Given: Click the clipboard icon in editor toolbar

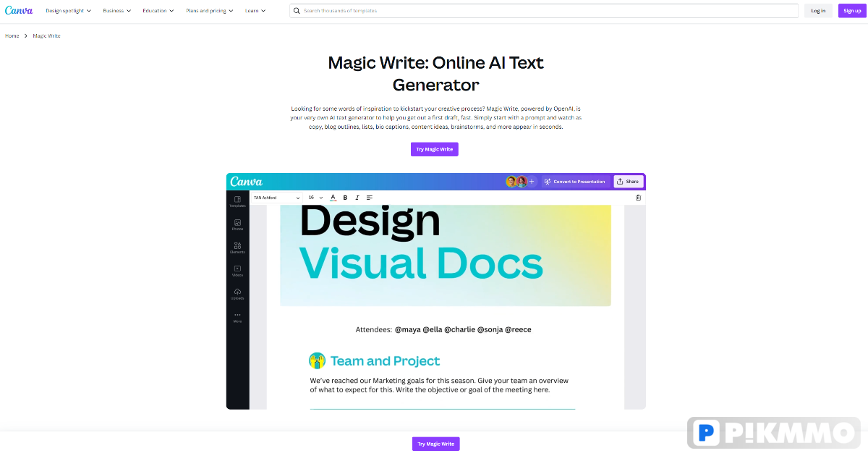Looking at the screenshot, I should (638, 198).
